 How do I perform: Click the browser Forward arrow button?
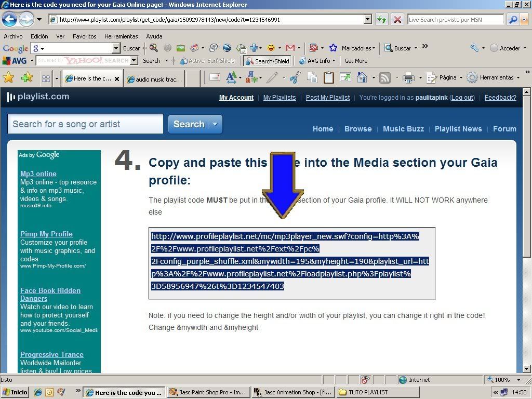point(26,19)
